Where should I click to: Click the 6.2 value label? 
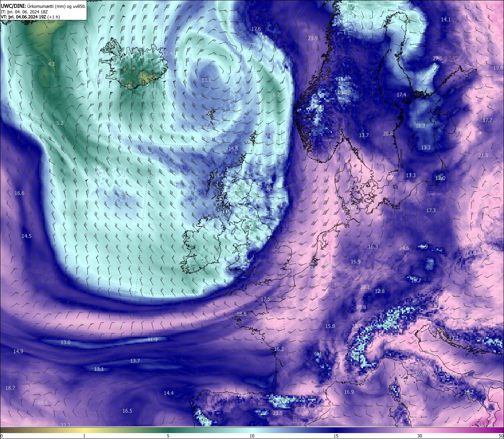point(276,94)
